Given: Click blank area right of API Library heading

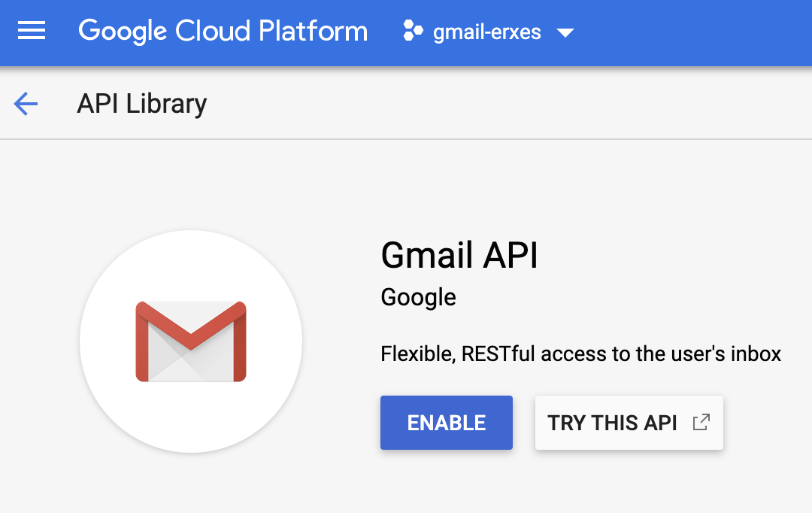Looking at the screenshot, I should pyautogui.click(x=511, y=104).
